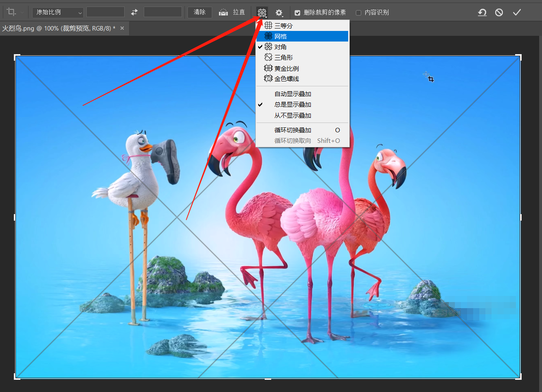Image resolution: width=542 pixels, height=392 pixels.
Task: Swap width and height with the arrows icon
Action: pyautogui.click(x=134, y=12)
